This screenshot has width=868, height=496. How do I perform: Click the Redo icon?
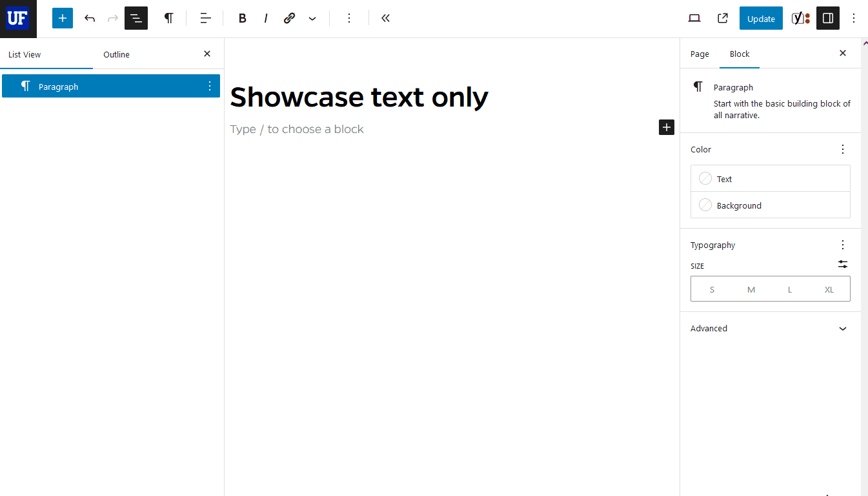[113, 18]
